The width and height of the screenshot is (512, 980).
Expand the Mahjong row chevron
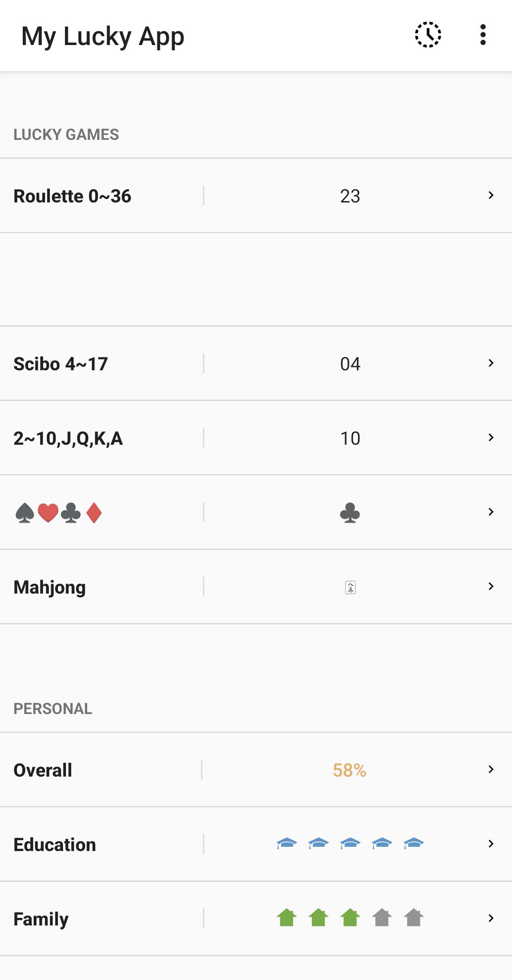tap(491, 586)
